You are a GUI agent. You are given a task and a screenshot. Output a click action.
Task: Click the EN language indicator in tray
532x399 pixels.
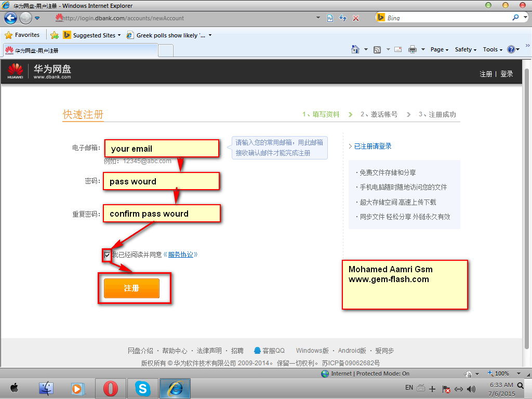click(x=409, y=388)
